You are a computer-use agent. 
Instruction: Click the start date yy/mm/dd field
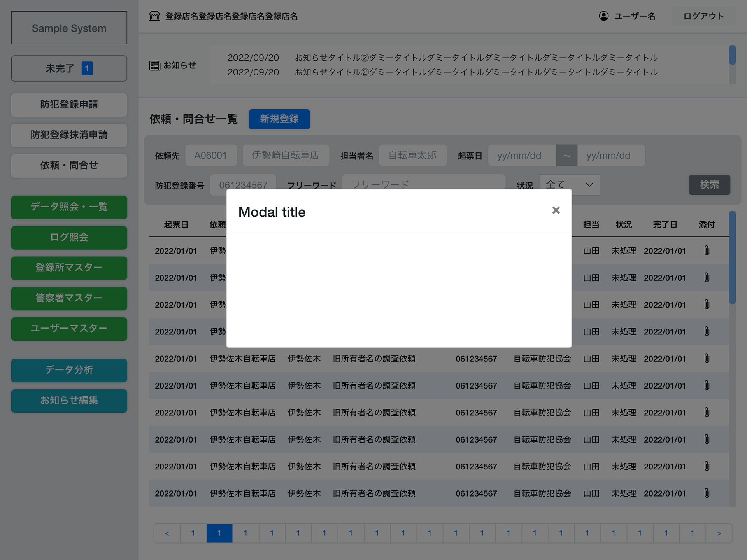(521, 156)
